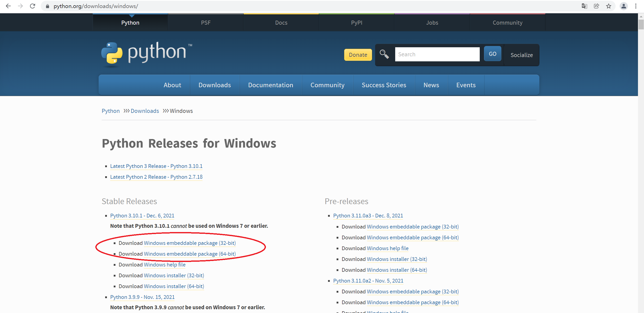Image resolution: width=644 pixels, height=313 pixels.
Task: Click inside the Search input field
Action: 437,54
